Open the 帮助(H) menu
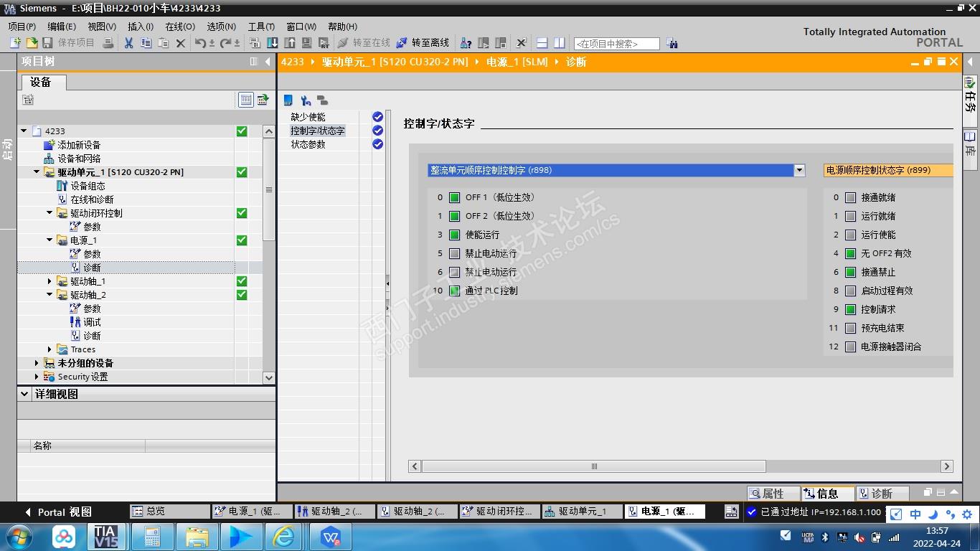The width and height of the screenshot is (980, 551). click(342, 27)
